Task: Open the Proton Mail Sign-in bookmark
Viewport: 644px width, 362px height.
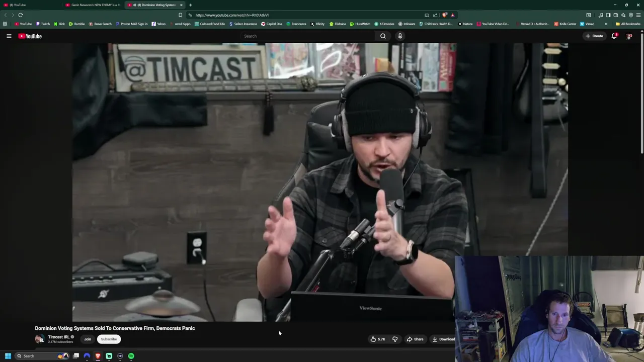Action: pyautogui.click(x=132, y=24)
